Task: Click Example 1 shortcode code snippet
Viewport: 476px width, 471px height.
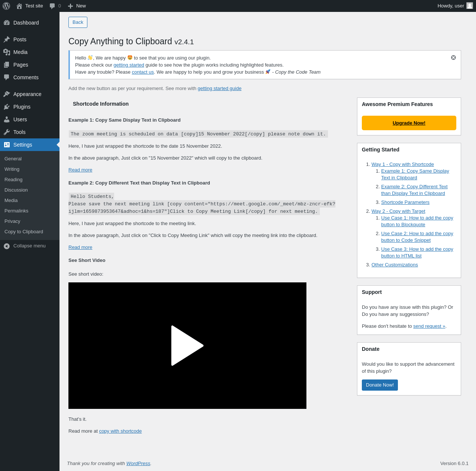Action: point(198,134)
